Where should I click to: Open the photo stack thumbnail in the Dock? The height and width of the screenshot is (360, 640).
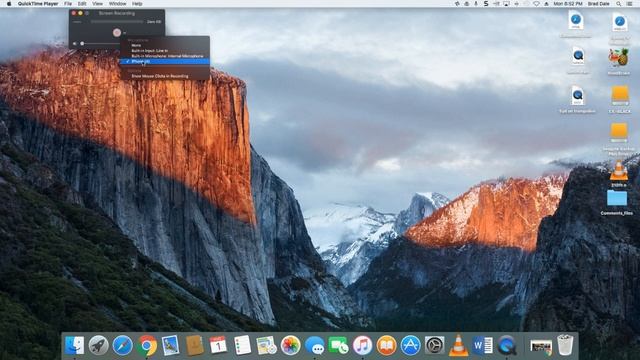(541, 347)
